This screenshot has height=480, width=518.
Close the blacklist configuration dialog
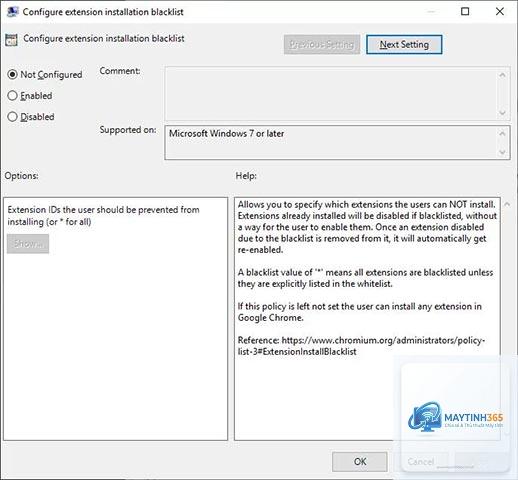click(500, 12)
